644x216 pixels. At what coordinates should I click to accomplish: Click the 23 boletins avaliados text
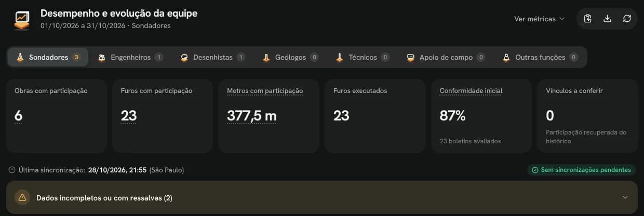(470, 141)
